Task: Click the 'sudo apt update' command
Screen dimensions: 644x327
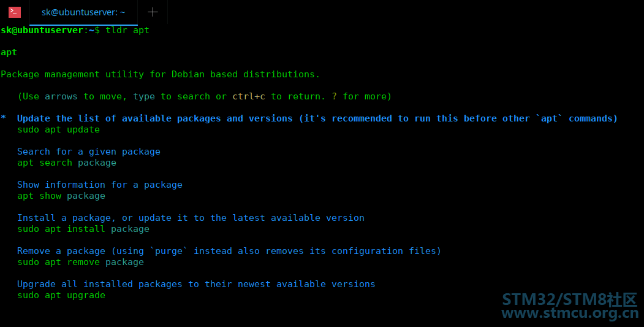Action: click(x=58, y=129)
